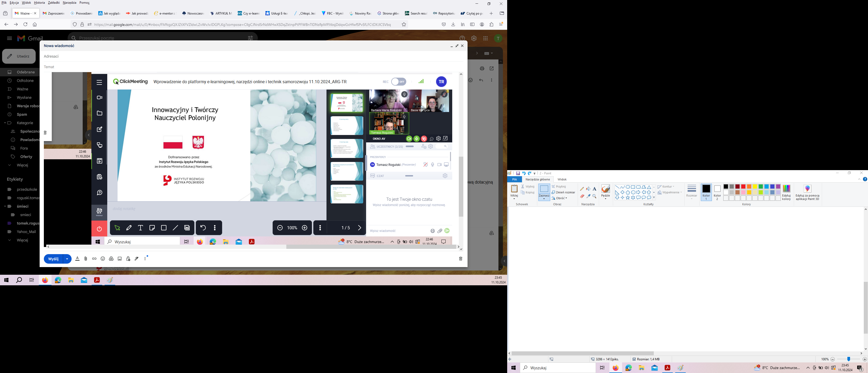Click the attach files paperclip icon
Image resolution: width=868 pixels, height=373 pixels.
[86, 258]
